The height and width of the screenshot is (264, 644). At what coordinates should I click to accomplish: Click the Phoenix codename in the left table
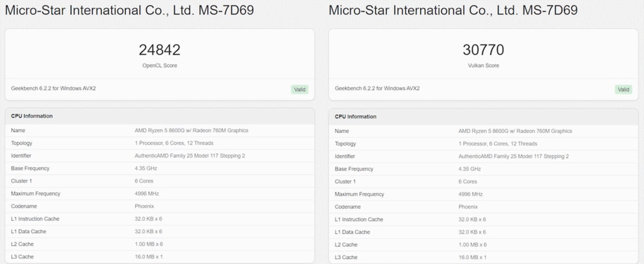point(144,206)
